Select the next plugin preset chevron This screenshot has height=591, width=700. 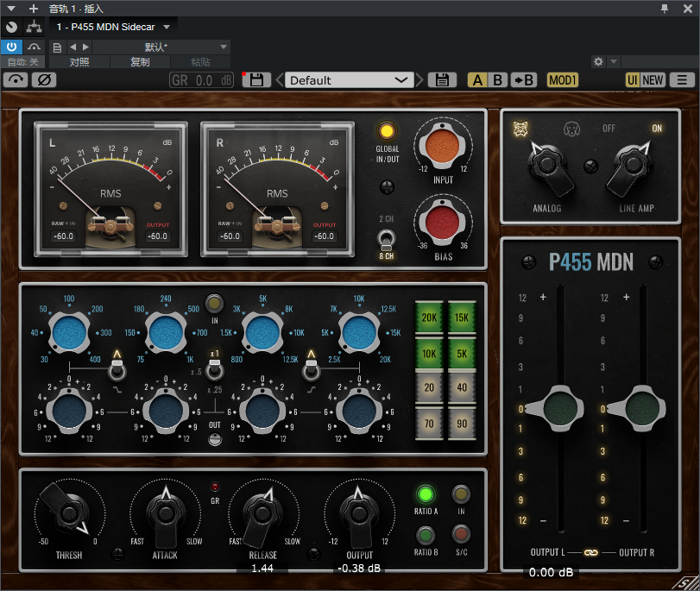click(x=419, y=80)
